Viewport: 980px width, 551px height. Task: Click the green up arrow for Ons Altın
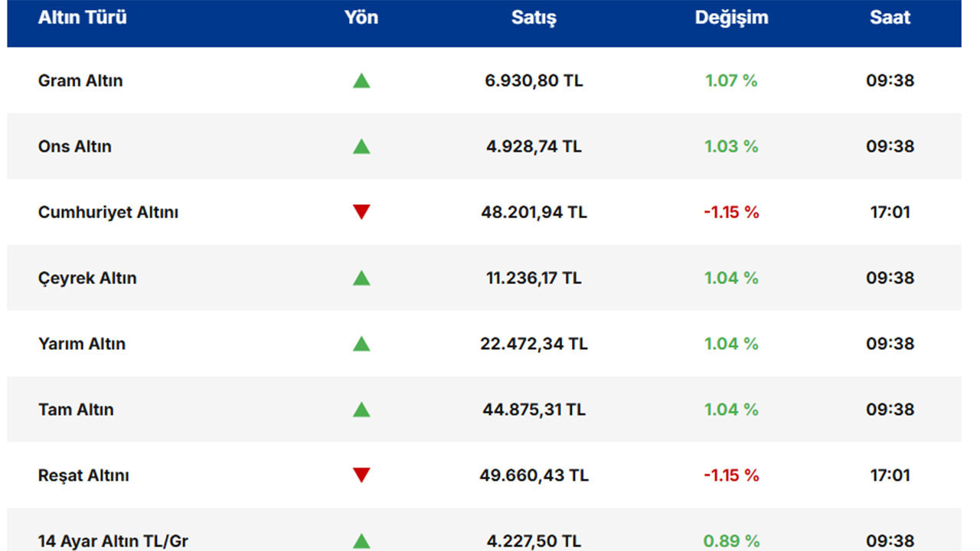361,146
